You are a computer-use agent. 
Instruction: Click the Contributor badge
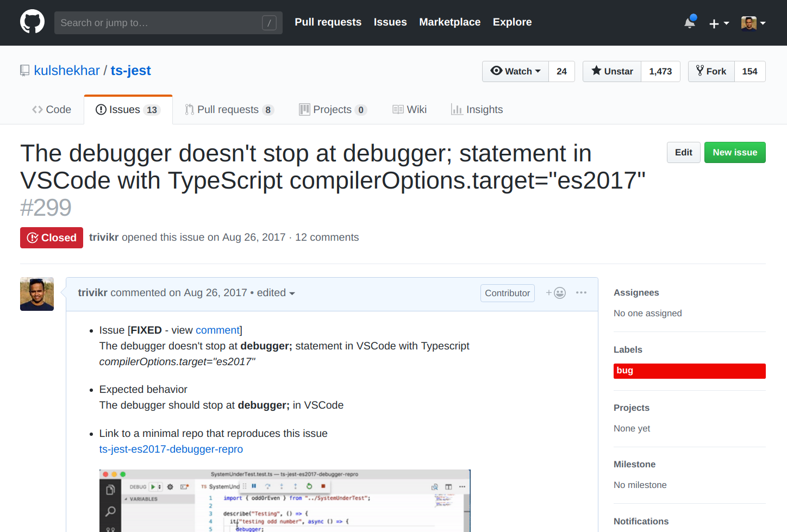[508, 293]
